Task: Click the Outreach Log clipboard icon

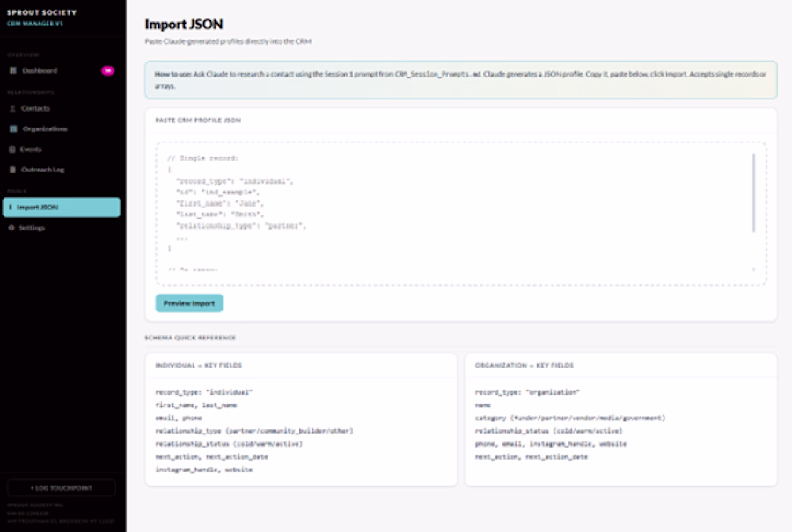Action: pos(12,170)
